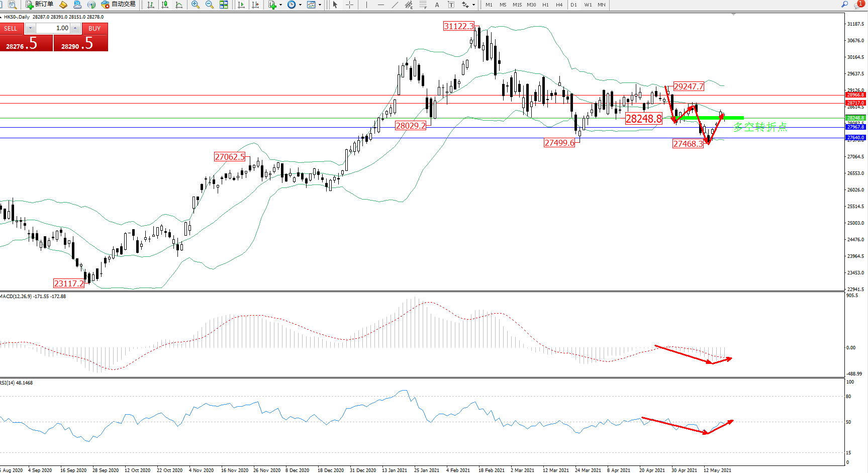
Task: Switch chart to candlestick mode
Action: pyautogui.click(x=165, y=5)
